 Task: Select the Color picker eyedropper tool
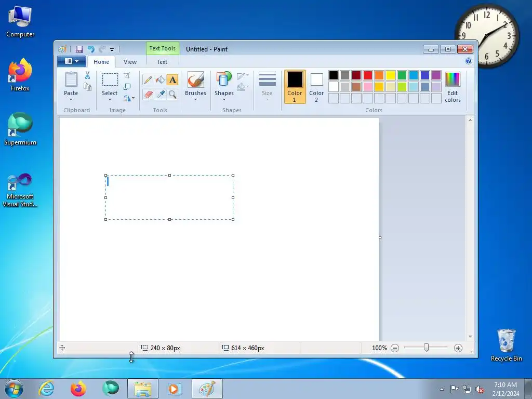pos(160,94)
